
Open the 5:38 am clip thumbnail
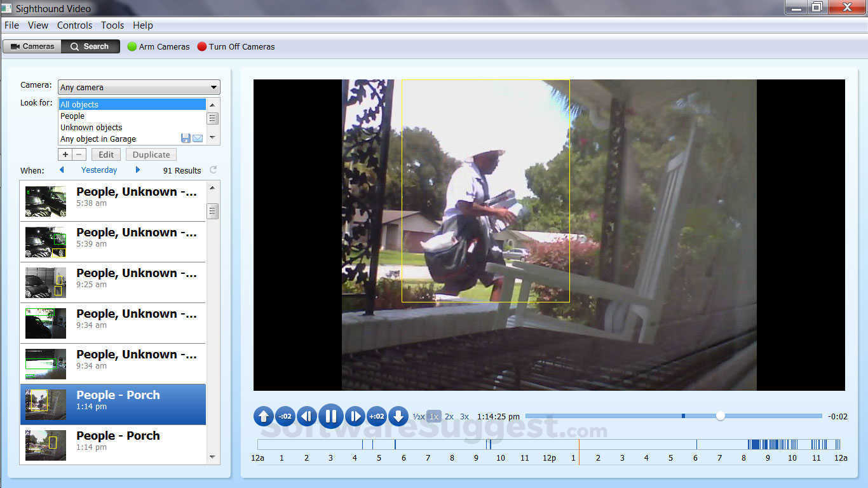click(x=45, y=201)
